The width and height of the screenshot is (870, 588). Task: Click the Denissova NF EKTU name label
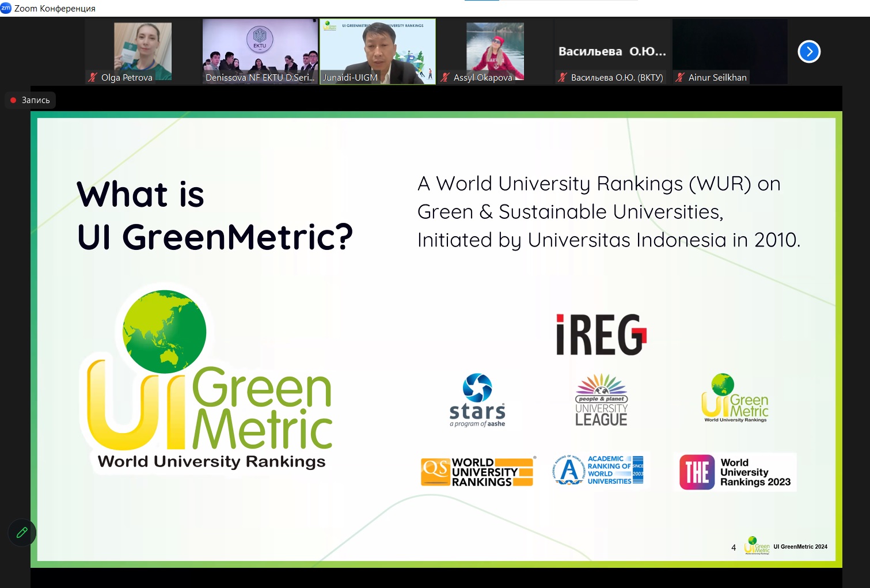point(260,77)
